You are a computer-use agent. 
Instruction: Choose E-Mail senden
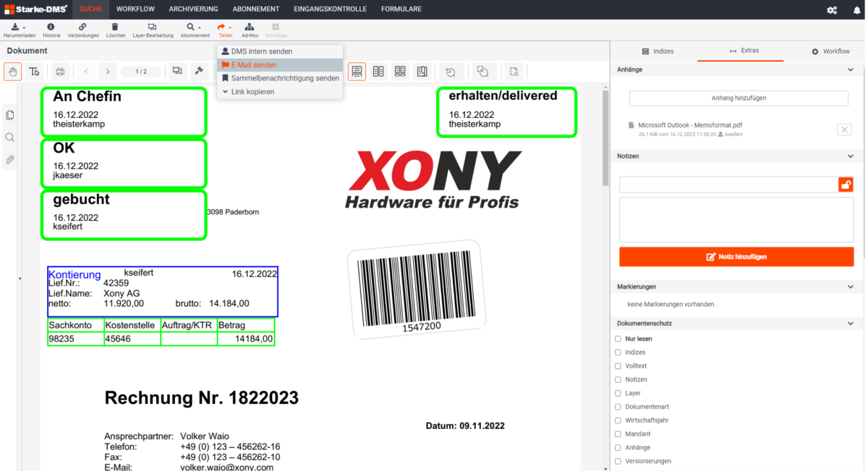[x=280, y=65]
